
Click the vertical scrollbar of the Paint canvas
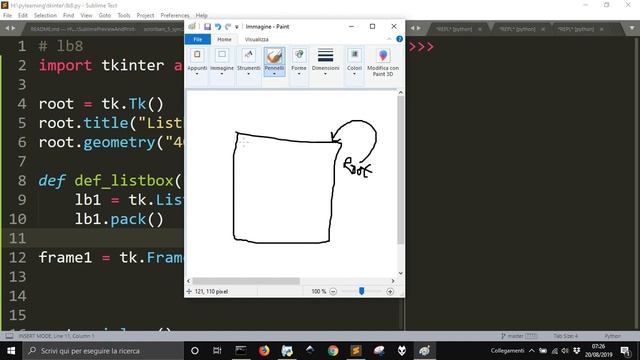[x=400, y=169]
